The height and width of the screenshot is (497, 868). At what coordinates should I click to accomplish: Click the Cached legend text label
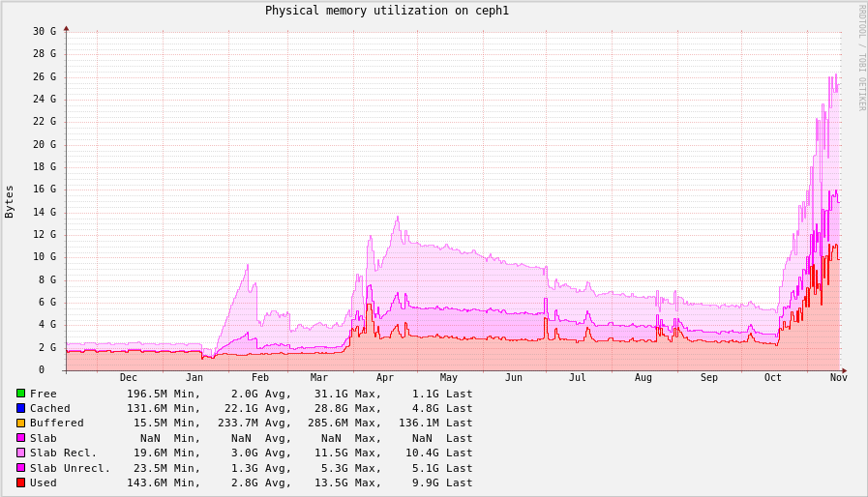coord(50,408)
